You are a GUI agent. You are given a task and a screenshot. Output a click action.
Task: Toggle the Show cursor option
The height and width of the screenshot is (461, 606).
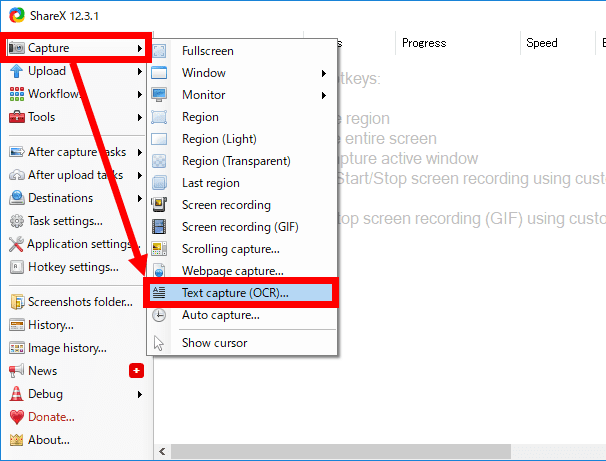pos(242,343)
